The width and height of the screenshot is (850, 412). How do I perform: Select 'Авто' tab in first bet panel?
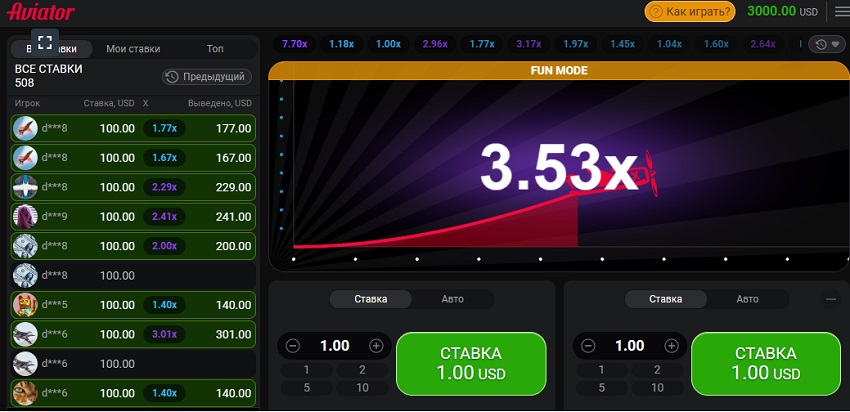(453, 299)
